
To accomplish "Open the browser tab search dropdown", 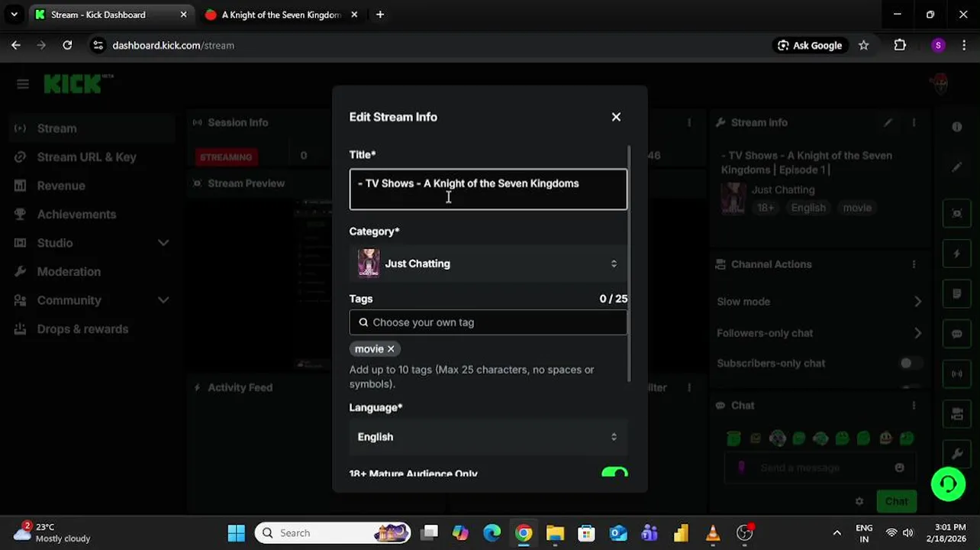I will 14,15.
